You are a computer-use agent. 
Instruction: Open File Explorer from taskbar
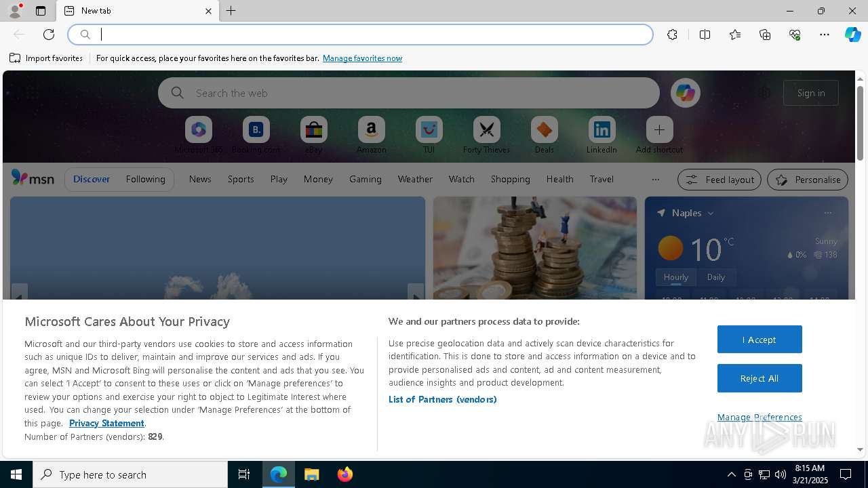pyautogui.click(x=311, y=474)
